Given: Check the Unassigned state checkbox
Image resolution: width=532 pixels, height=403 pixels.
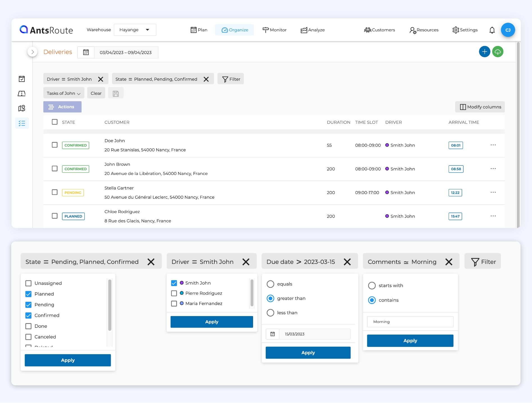Looking at the screenshot, I should 28,283.
